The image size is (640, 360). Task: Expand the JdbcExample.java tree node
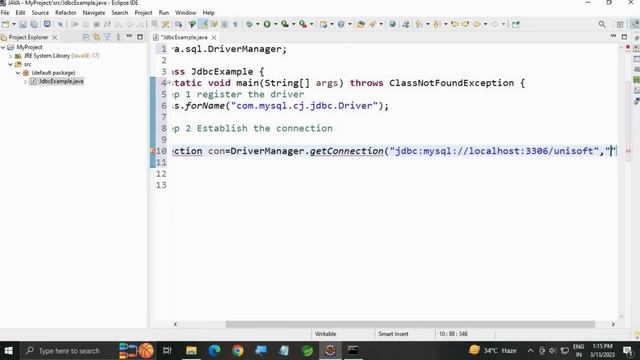(x=25, y=82)
